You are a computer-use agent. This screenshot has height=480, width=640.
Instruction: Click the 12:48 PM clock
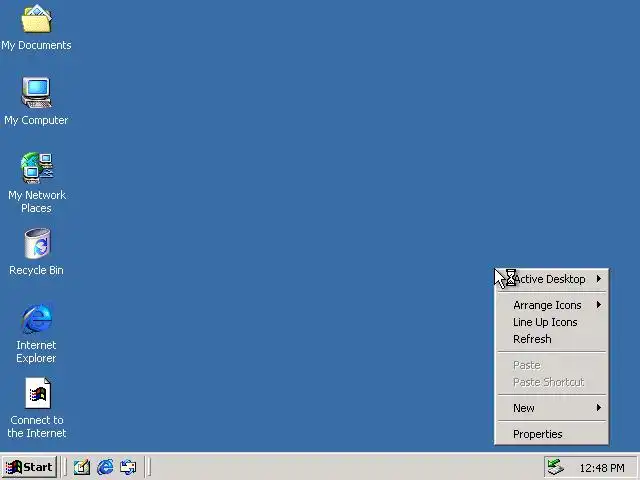pos(602,468)
